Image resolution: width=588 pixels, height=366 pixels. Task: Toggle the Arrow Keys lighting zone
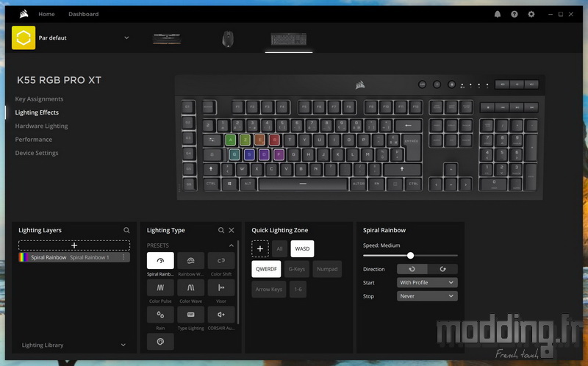(269, 289)
